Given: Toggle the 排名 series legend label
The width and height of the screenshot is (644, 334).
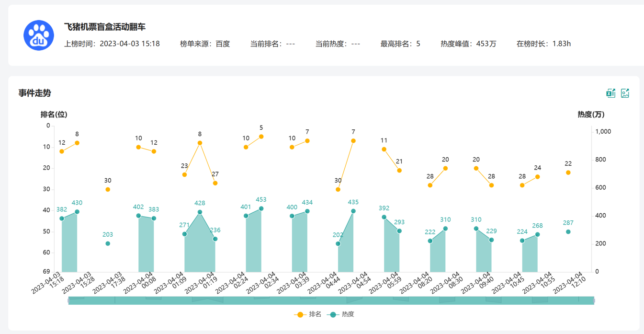Looking at the screenshot, I should click(x=315, y=314).
